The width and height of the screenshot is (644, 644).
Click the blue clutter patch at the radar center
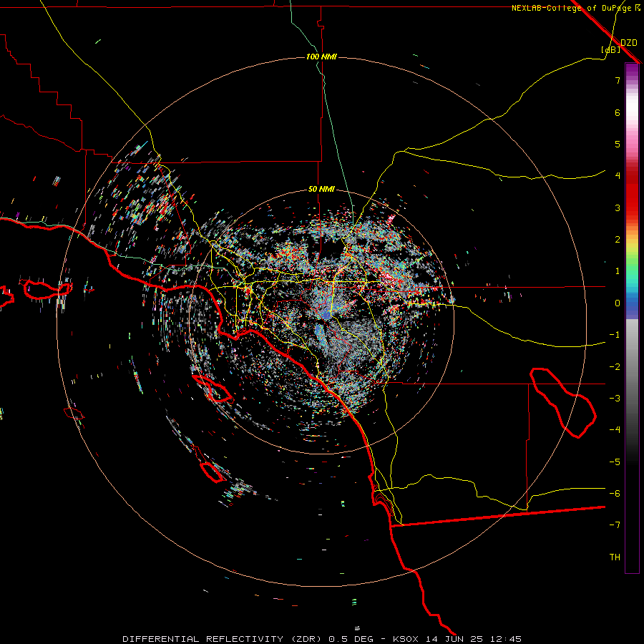click(326, 315)
